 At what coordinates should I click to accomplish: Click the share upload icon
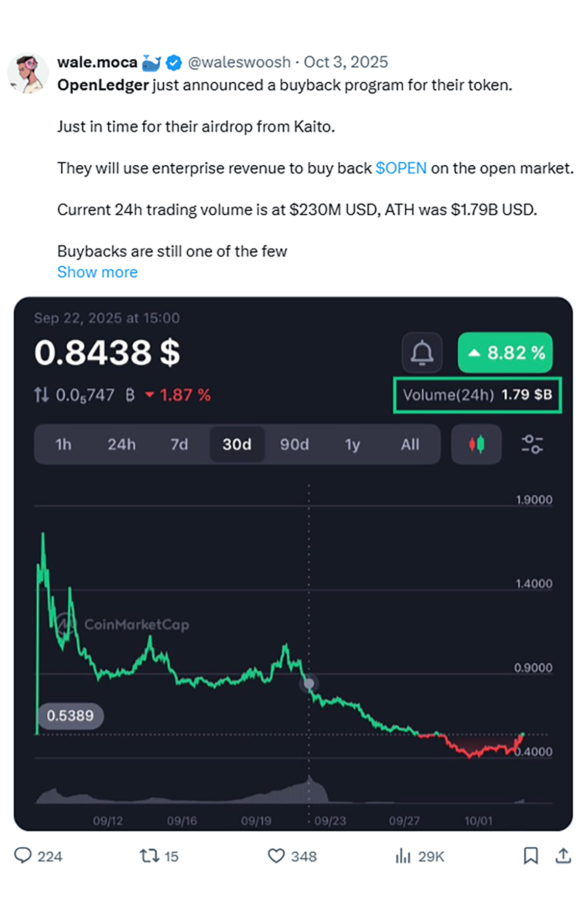563,856
